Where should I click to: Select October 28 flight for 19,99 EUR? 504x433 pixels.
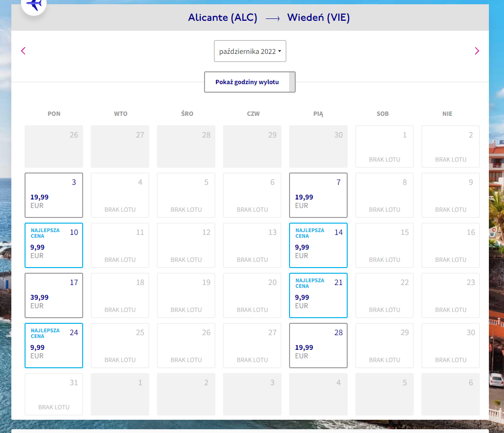click(318, 346)
